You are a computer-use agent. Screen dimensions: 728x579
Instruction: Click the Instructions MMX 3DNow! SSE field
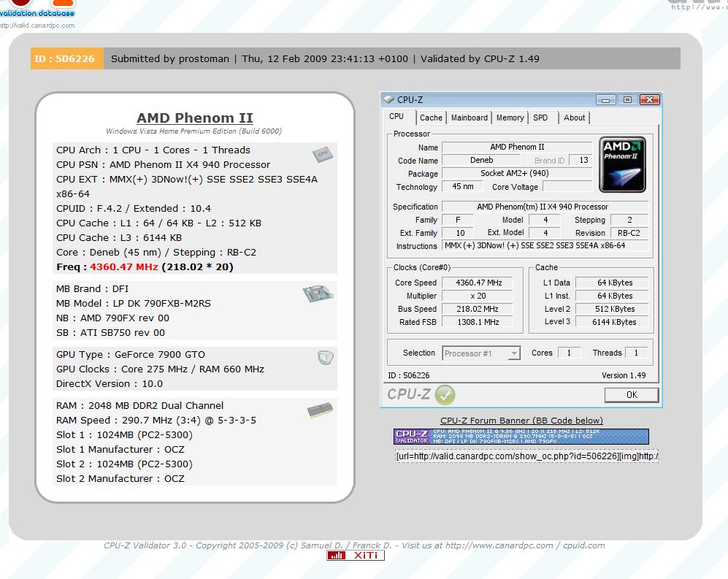click(545, 245)
